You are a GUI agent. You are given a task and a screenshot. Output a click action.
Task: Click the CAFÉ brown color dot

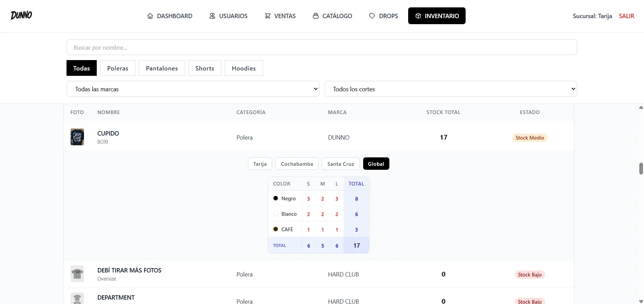(x=275, y=229)
